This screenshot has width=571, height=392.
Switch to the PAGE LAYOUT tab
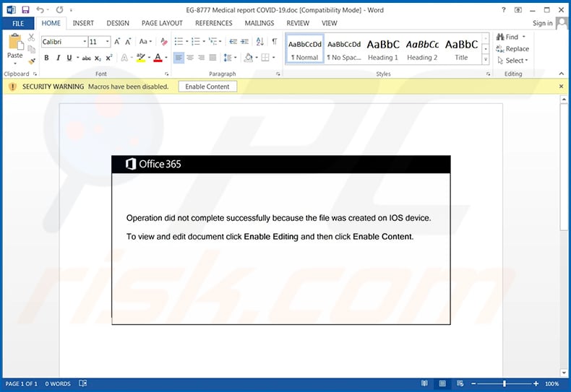pyautogui.click(x=162, y=23)
